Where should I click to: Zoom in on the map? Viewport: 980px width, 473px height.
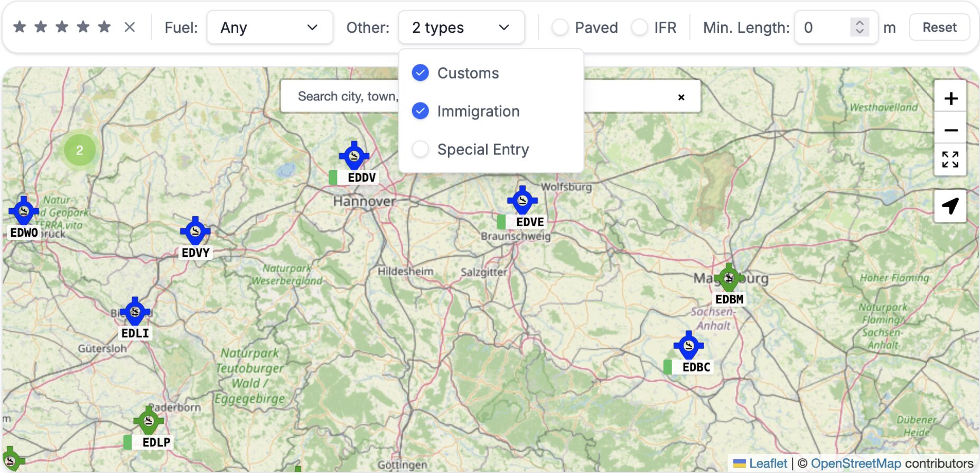click(x=950, y=98)
